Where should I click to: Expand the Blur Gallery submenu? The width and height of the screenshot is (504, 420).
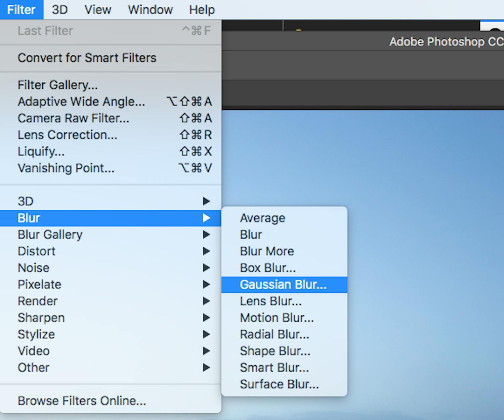(x=50, y=235)
